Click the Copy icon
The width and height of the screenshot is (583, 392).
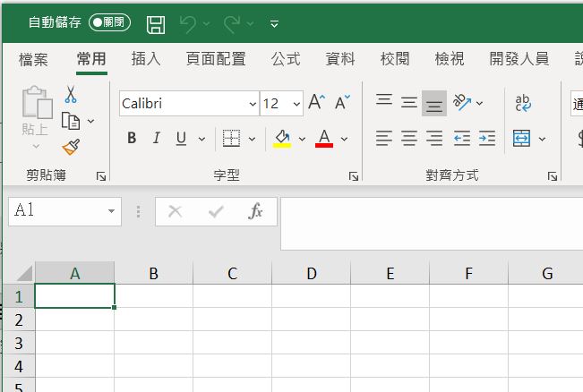(x=71, y=121)
